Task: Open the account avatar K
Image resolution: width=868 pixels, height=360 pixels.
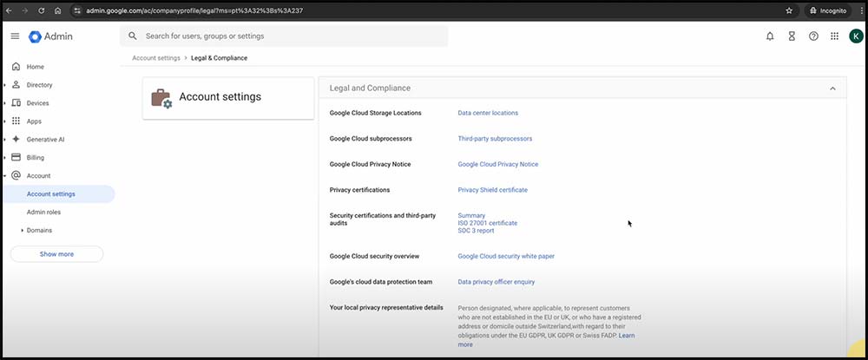Action: [x=856, y=36]
